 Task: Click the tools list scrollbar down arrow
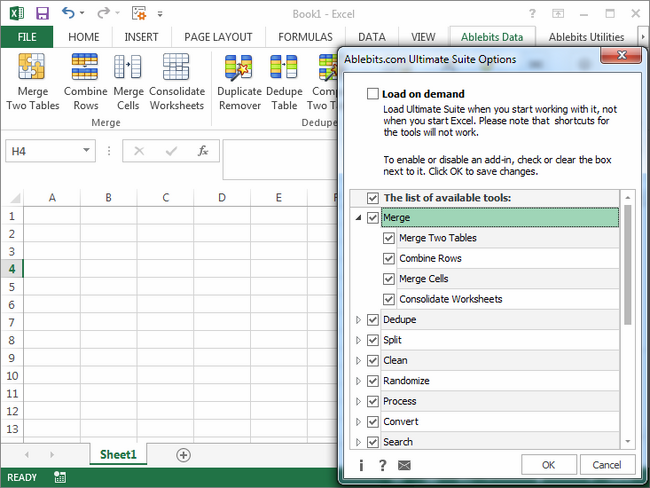628,442
